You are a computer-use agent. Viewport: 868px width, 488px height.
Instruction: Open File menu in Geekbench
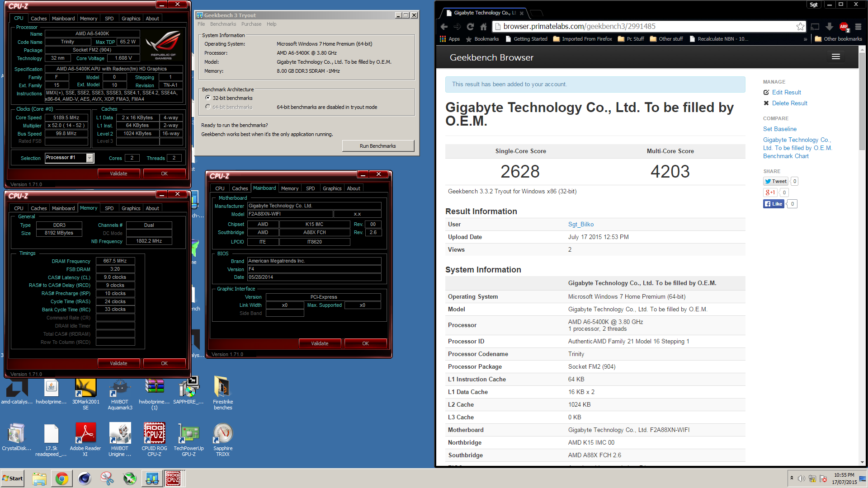[201, 24]
